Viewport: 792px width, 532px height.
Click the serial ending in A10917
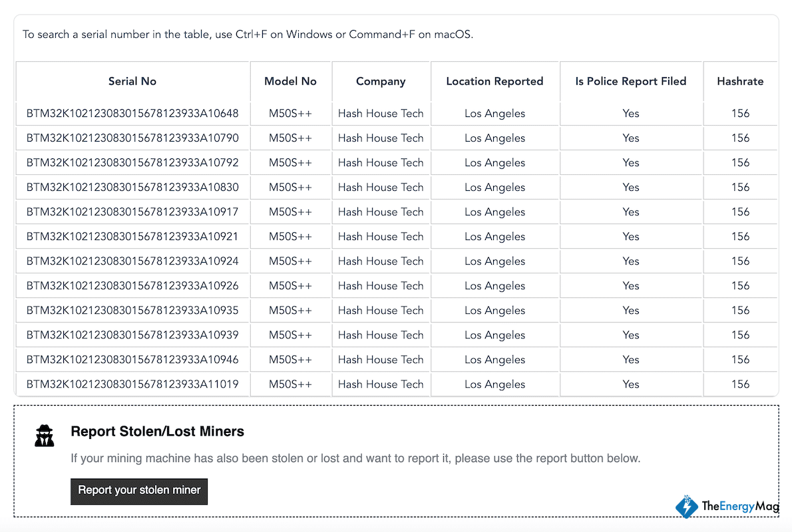(132, 211)
